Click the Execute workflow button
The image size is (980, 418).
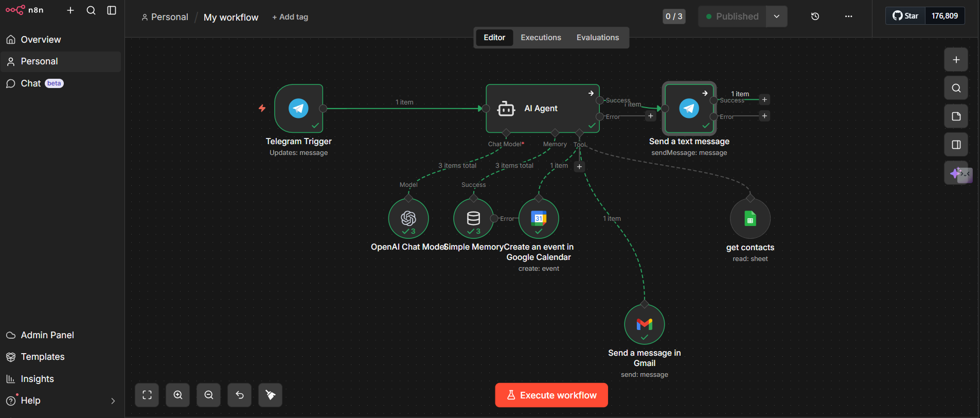tap(551, 395)
